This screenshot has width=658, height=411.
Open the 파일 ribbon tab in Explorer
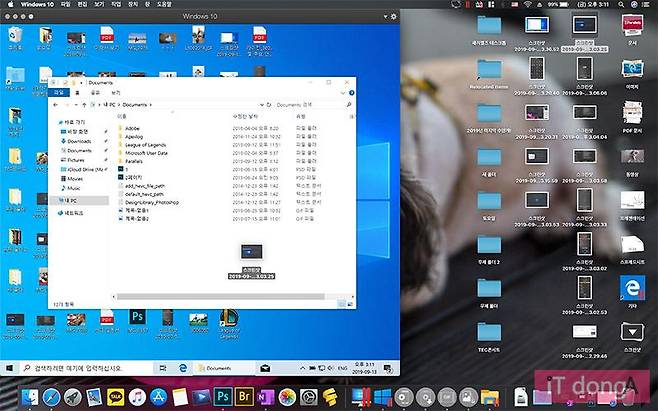(x=58, y=92)
